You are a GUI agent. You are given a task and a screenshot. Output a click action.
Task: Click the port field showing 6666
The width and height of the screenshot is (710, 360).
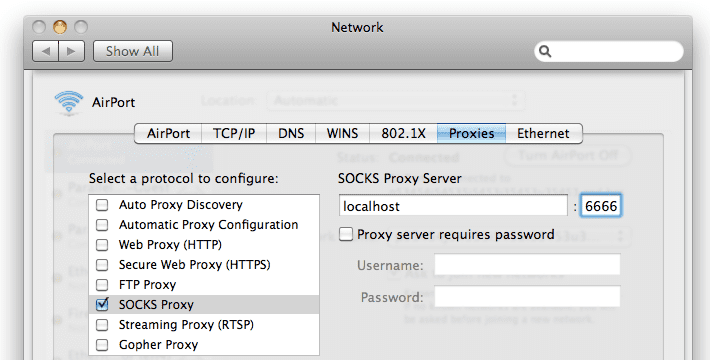pyautogui.click(x=601, y=206)
